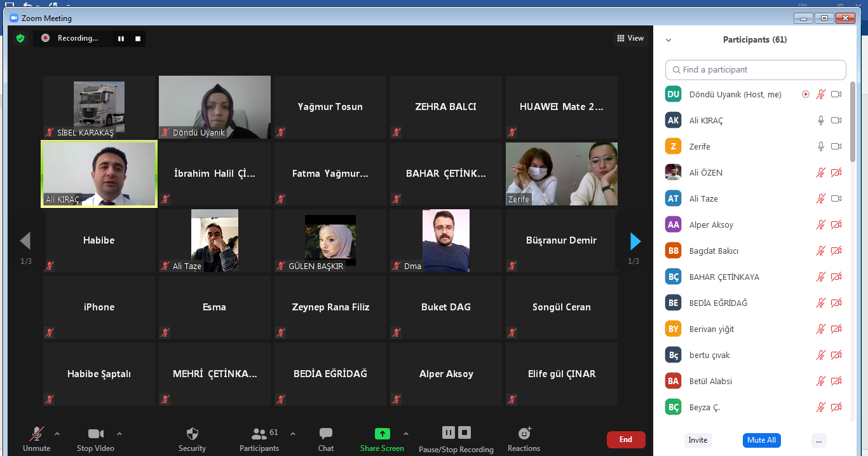Click the Invite button
Viewport: 868px width, 456px height.
(x=698, y=440)
